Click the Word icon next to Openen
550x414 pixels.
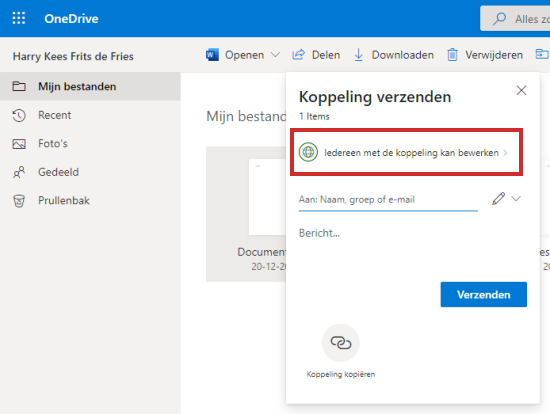[212, 55]
